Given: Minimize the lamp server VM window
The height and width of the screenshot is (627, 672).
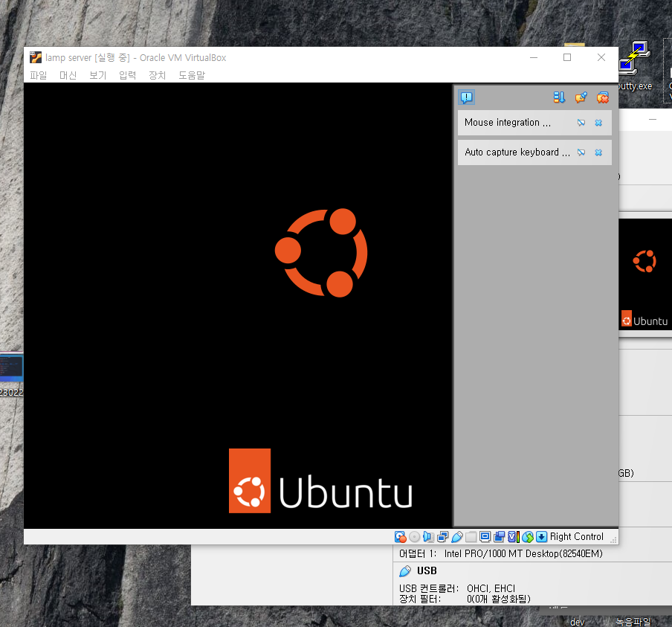Looking at the screenshot, I should 534,57.
